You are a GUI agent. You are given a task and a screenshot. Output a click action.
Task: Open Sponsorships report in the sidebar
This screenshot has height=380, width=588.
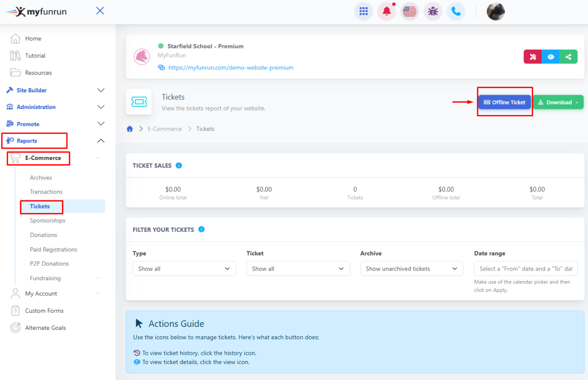click(x=47, y=221)
